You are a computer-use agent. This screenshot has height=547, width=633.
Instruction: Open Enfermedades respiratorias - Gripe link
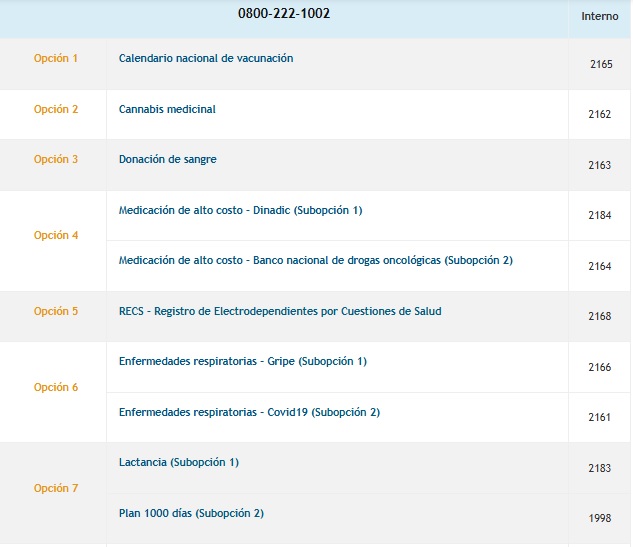[x=243, y=361]
